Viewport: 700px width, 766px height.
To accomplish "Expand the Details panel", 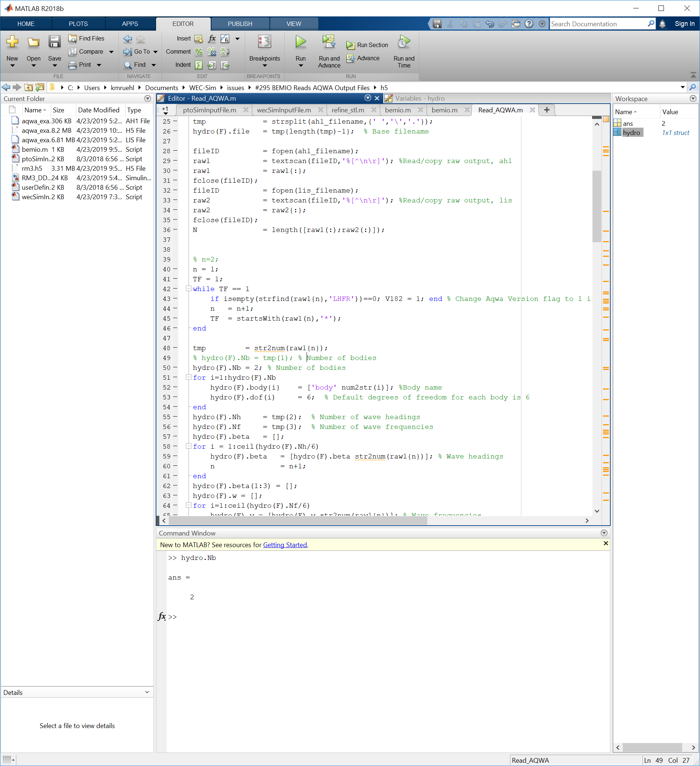I will [147, 692].
